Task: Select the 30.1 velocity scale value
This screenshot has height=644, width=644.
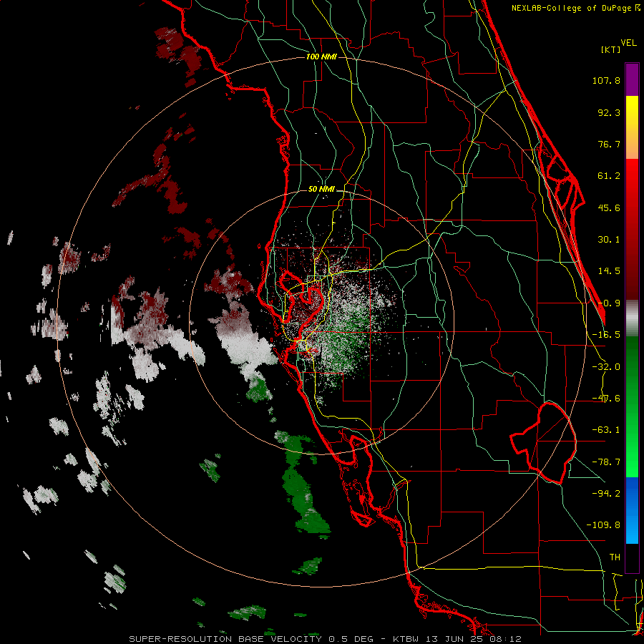Action: coord(609,240)
